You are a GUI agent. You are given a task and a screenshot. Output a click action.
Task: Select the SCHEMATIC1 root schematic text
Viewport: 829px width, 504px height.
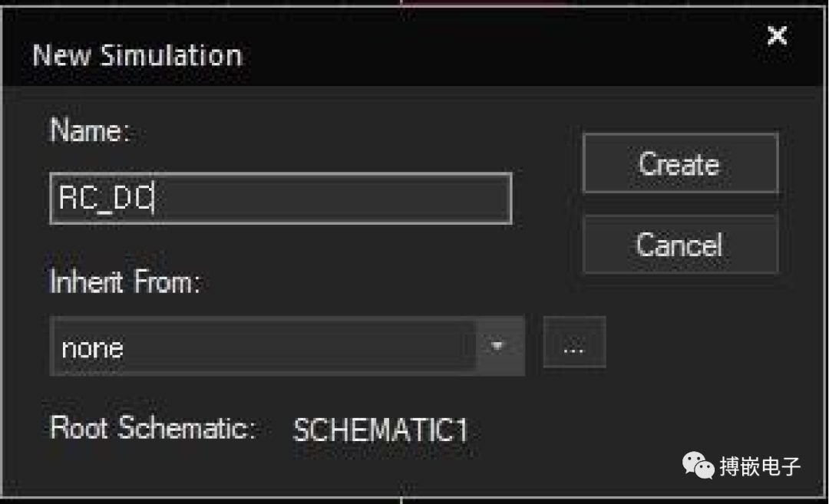[x=381, y=430]
